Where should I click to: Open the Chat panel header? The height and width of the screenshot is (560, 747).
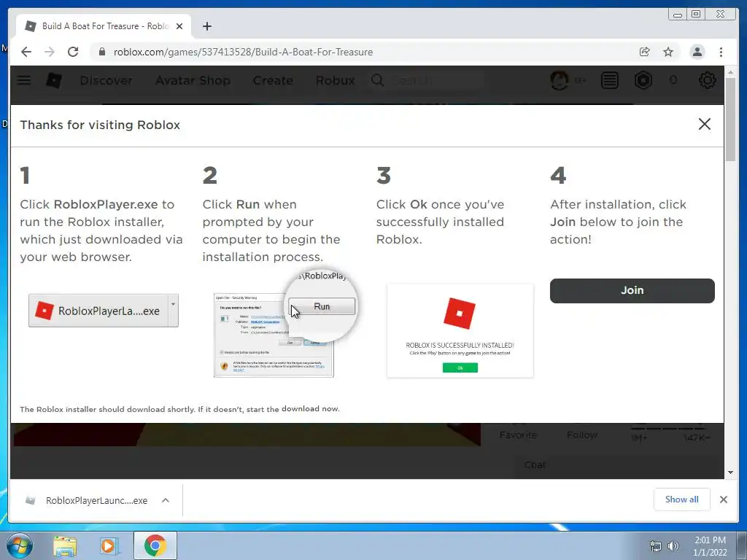535,464
